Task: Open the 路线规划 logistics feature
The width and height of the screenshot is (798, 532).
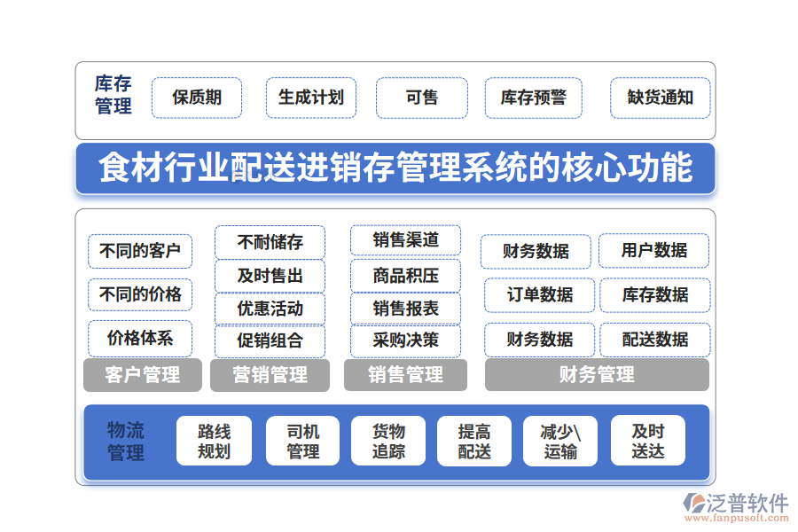Action: coord(213,440)
